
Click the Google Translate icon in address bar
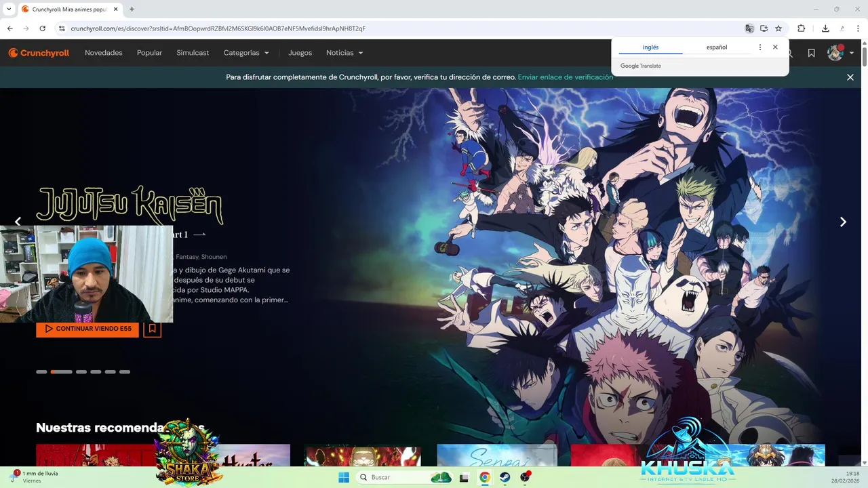[x=749, y=28]
